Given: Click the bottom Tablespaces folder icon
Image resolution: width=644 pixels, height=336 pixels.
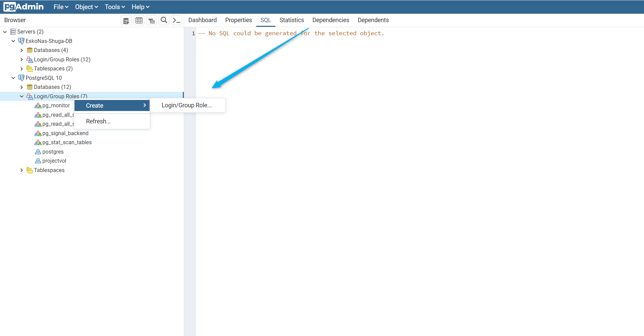Looking at the screenshot, I should tap(30, 170).
